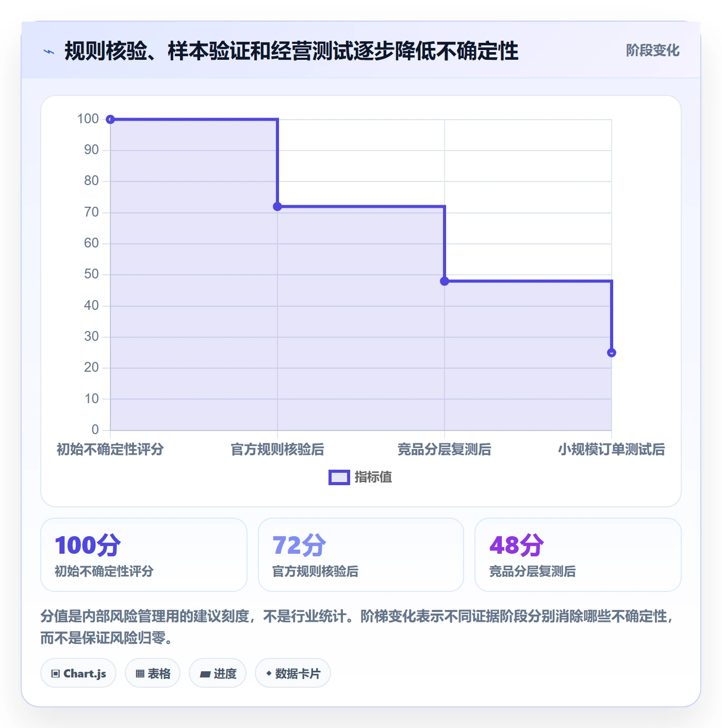Click the 100 y-axis tick label
The width and height of the screenshot is (722, 728).
coord(88,119)
